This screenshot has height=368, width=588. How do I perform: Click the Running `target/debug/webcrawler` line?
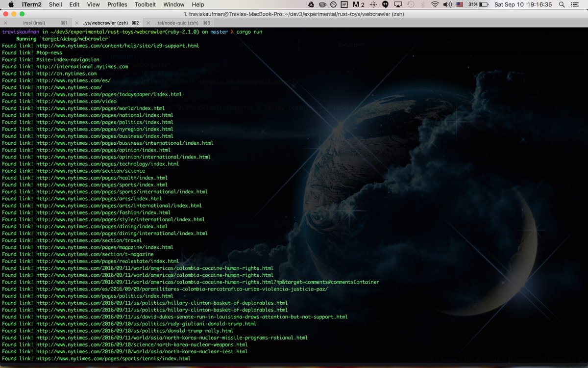tap(63, 39)
